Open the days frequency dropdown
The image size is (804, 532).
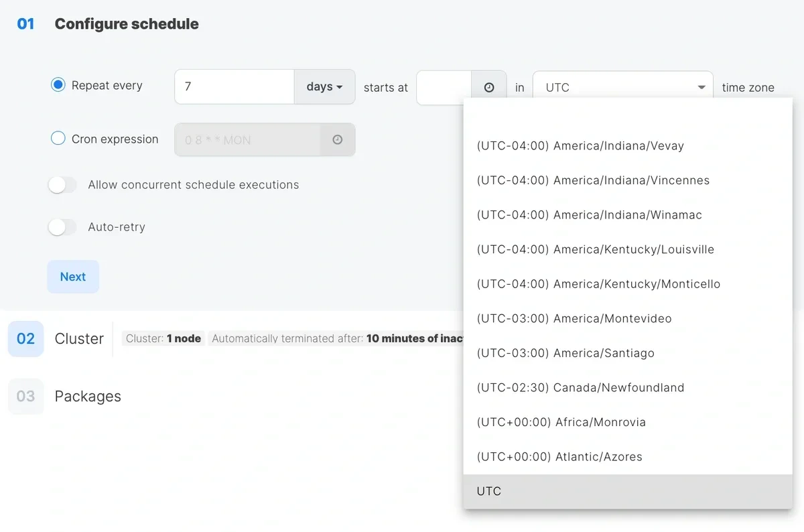click(x=324, y=86)
